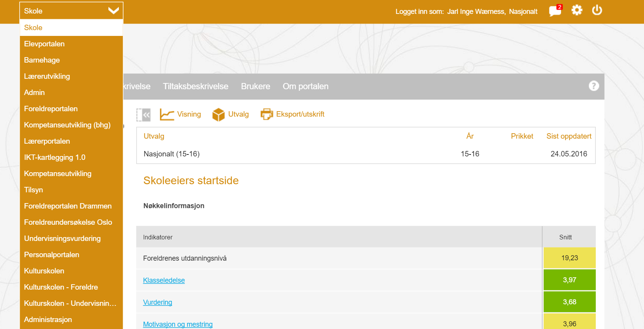
Task: Collapse the Skole dropdown chevron
Action: point(113,11)
